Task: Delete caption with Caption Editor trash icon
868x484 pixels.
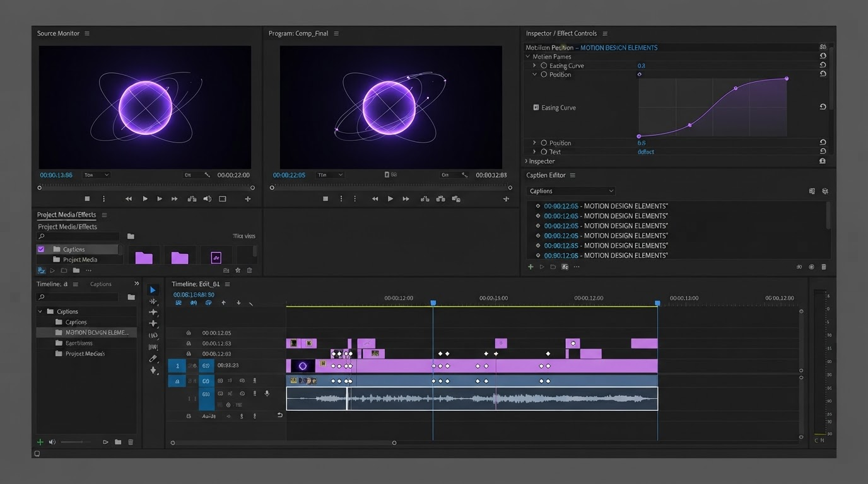Action: pyautogui.click(x=824, y=267)
